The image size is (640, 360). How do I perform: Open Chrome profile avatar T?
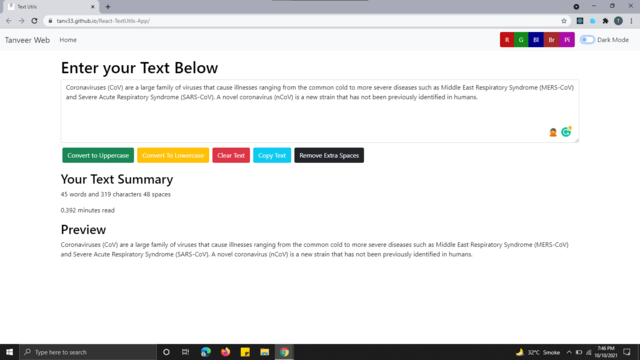point(618,21)
